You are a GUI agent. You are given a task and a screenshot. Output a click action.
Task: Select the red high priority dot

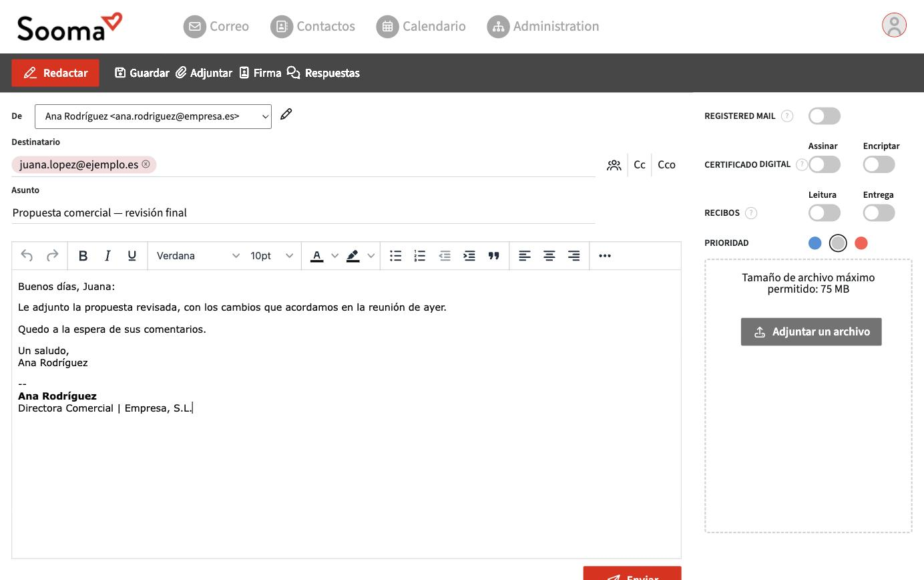(861, 243)
